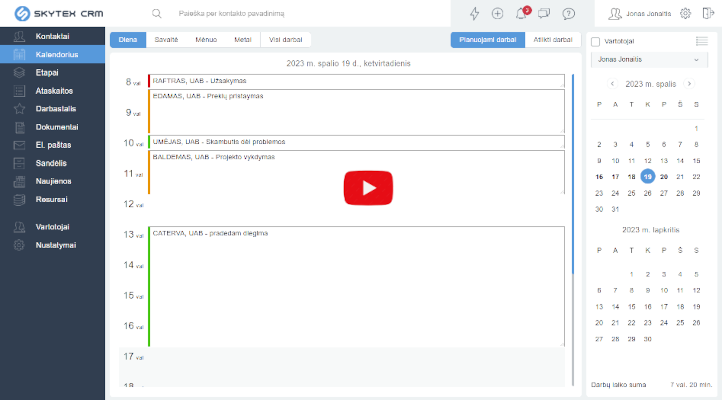Switch to the Savaitė tab
This screenshot has height=400, width=722.
[x=166, y=40]
